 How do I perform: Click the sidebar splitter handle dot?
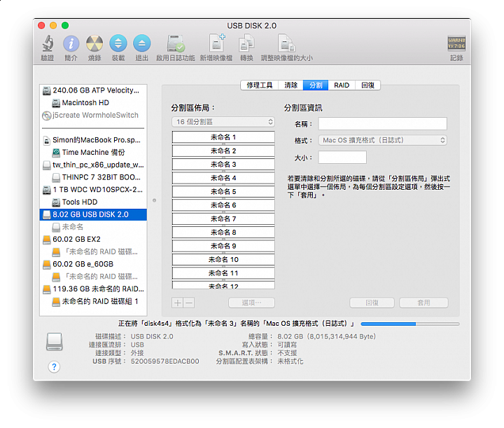(x=154, y=200)
